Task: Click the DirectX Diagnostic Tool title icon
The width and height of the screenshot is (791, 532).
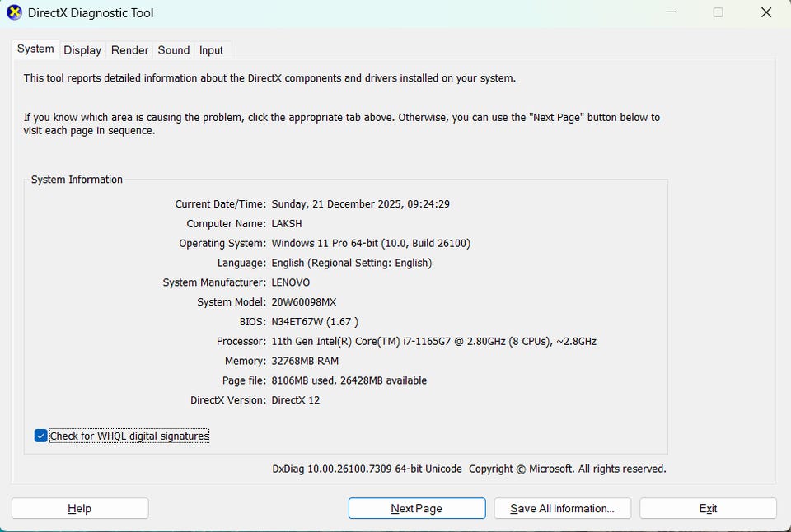Action: pyautogui.click(x=14, y=12)
